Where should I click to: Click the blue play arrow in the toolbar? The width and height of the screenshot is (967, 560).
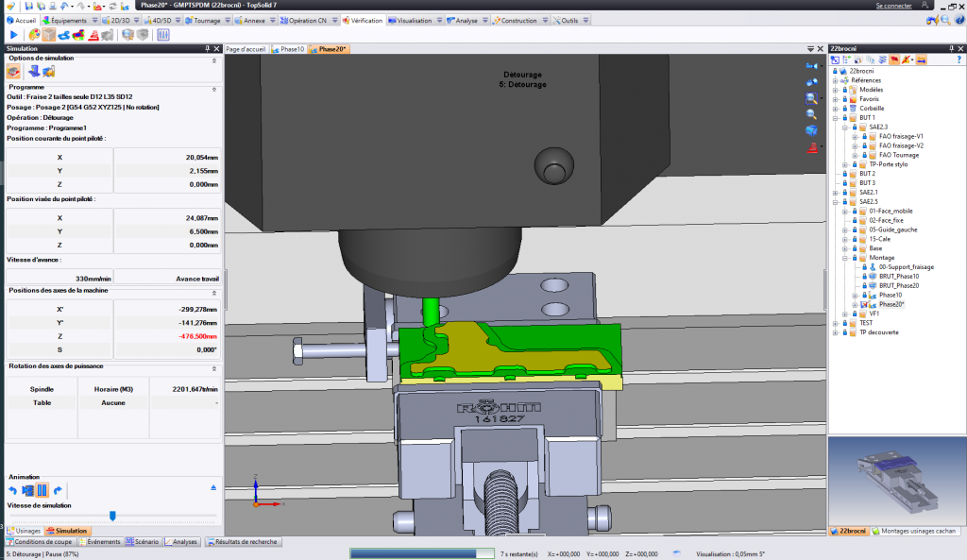coord(13,35)
